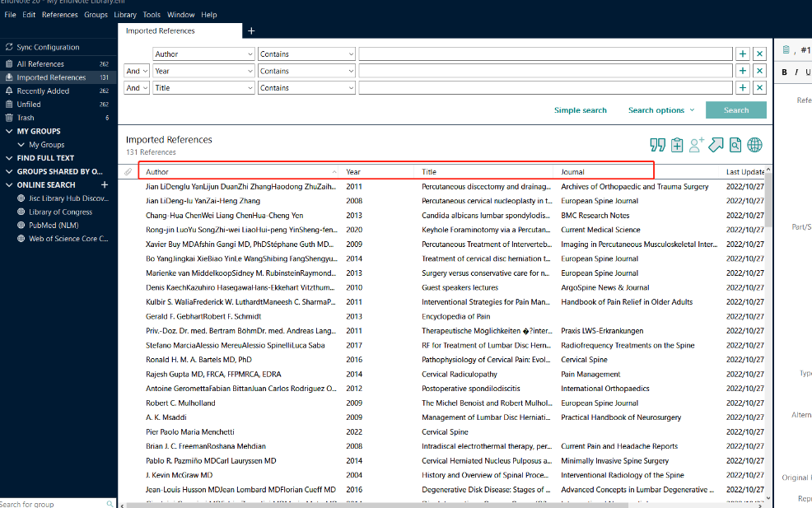Select the Insert Citation quotation icon
Image resolution: width=812 pixels, height=508 pixels.
tap(657, 145)
